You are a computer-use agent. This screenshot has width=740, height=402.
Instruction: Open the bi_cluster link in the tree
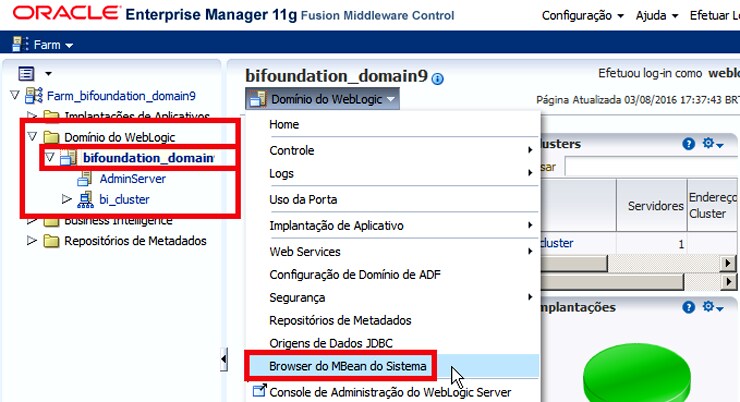(x=124, y=200)
